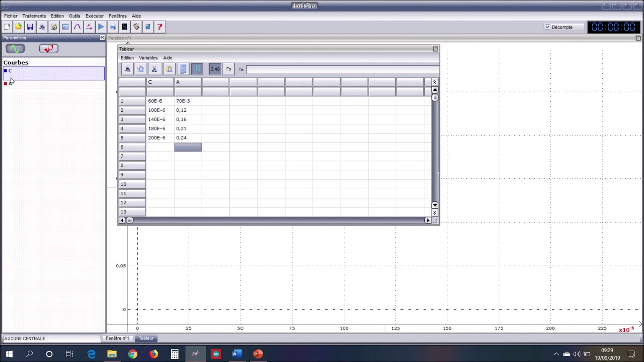644x362 pixels.
Task: Open the main Edition menu
Action: point(57,16)
